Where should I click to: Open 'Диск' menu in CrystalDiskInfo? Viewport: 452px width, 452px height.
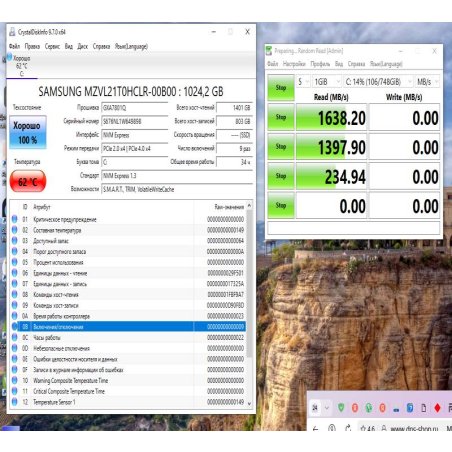(82, 46)
